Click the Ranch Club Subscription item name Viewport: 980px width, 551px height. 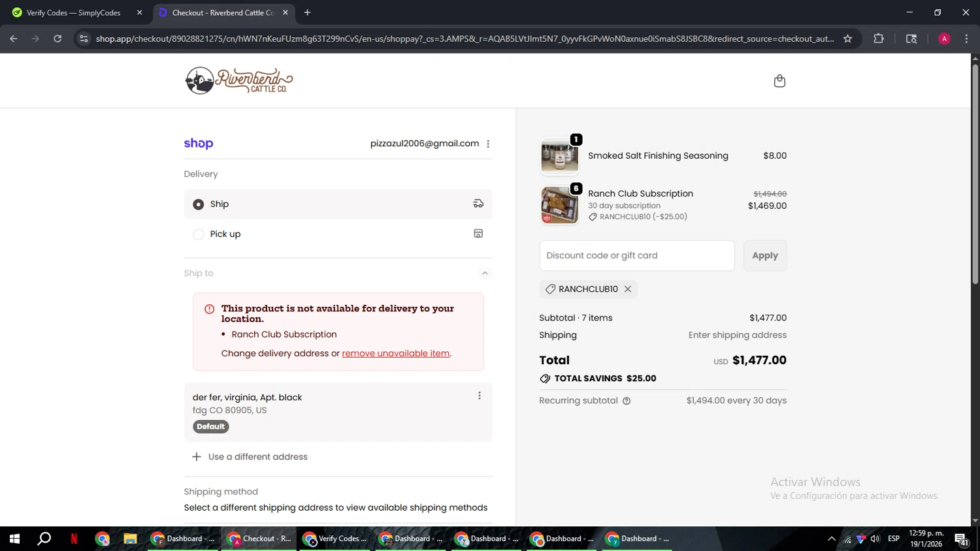[640, 194]
